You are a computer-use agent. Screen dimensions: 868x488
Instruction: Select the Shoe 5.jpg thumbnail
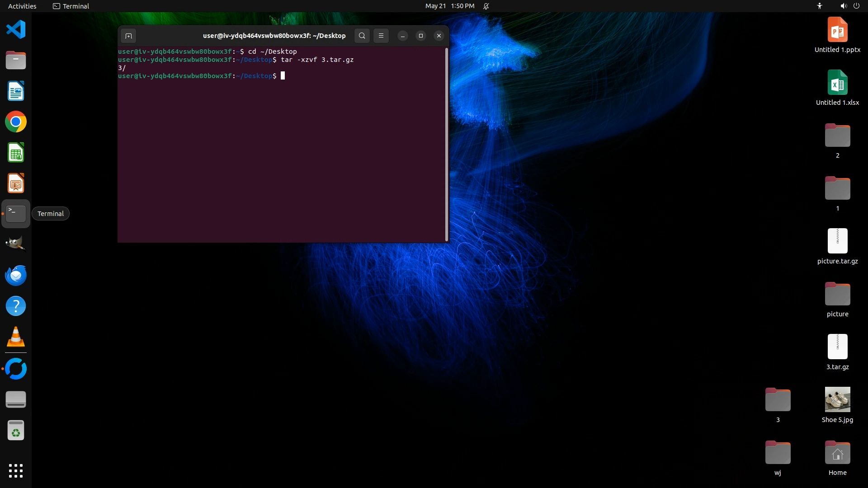pos(837,399)
